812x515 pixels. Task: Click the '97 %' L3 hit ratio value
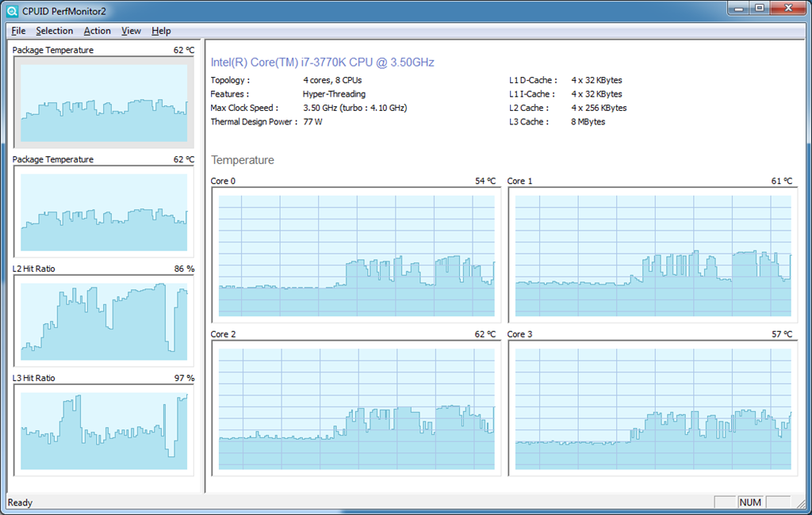[x=184, y=379]
